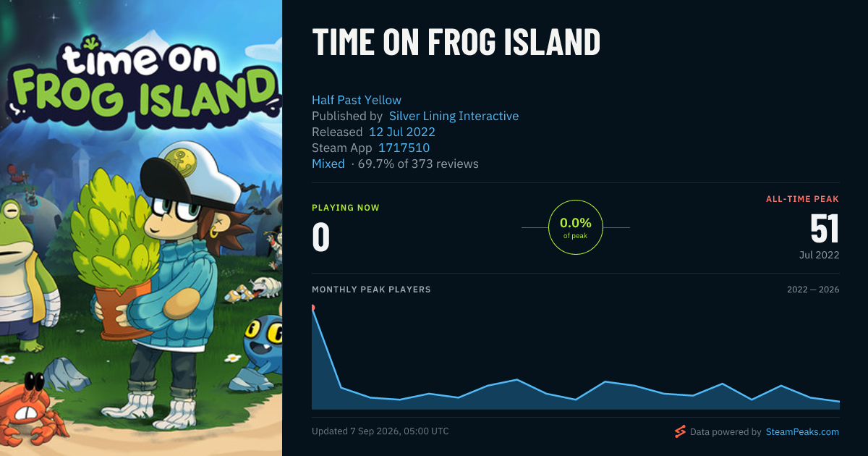
Task: Click the Monthly Peak Players label
Action: [x=371, y=290]
